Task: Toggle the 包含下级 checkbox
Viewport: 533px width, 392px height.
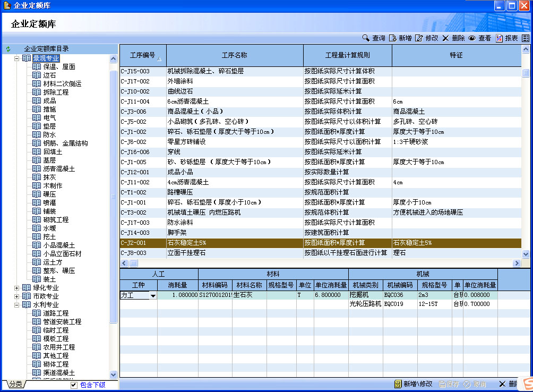Action: [x=74, y=385]
